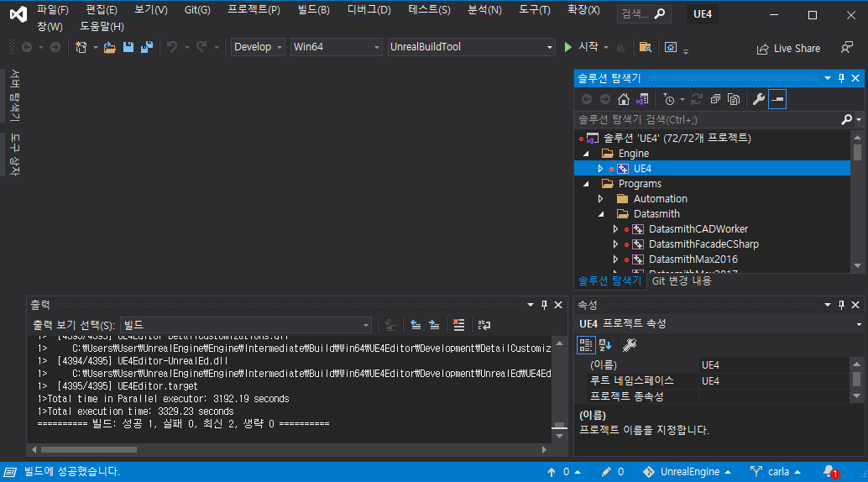This screenshot has height=482, width=868.
Task: Click the Save All icon
Action: click(147, 47)
